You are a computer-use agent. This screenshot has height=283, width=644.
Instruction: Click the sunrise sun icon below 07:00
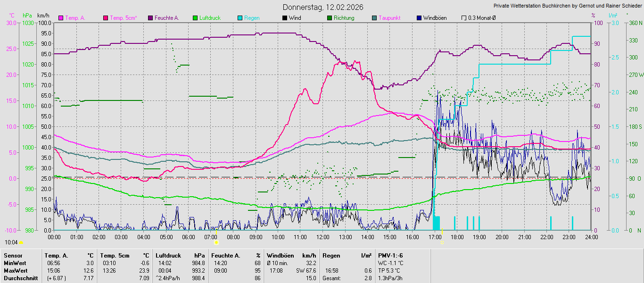[216, 242]
